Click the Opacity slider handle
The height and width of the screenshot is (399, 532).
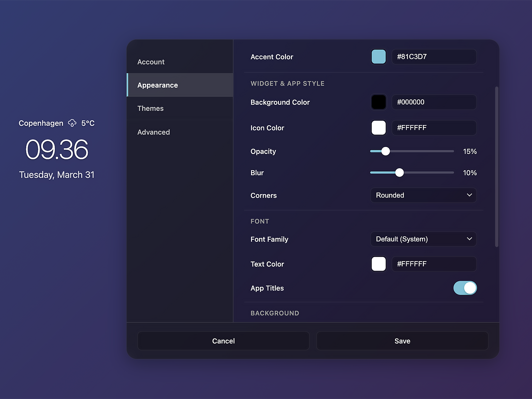(386, 151)
